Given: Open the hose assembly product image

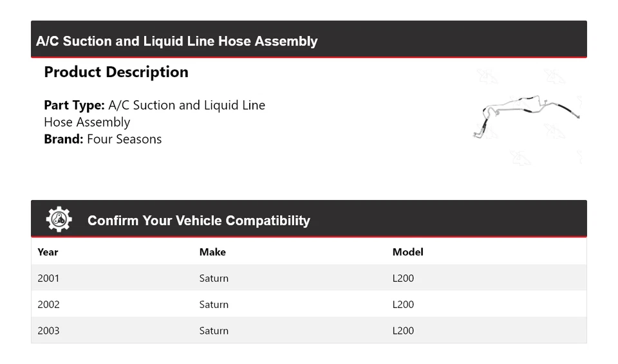Looking at the screenshot, I should click(527, 115).
